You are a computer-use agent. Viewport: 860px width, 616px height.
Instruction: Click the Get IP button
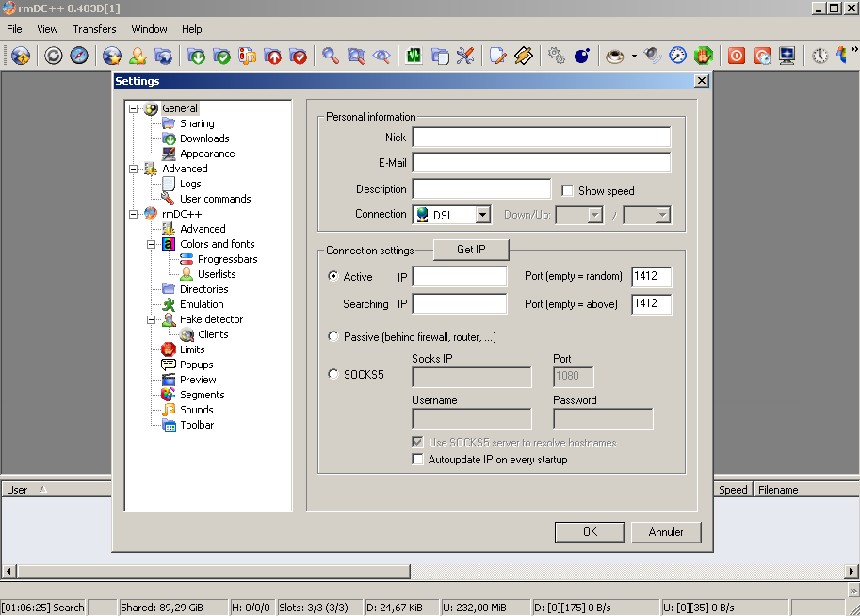coord(471,250)
